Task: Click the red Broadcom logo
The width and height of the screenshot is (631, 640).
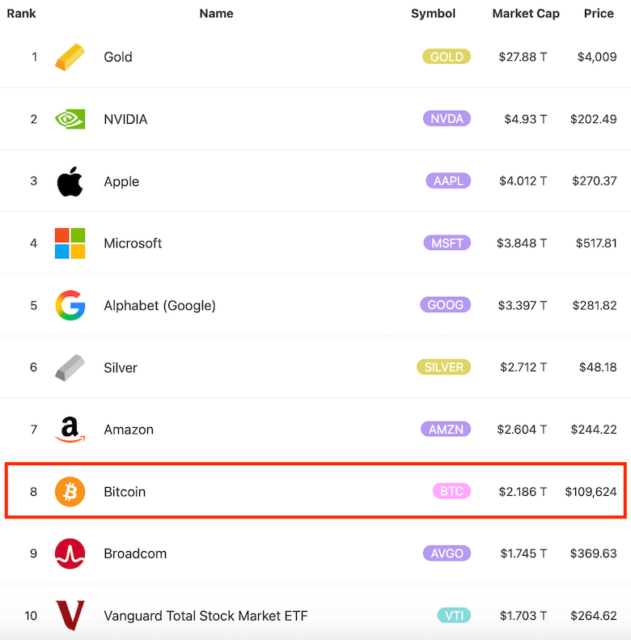Action: click(69, 553)
